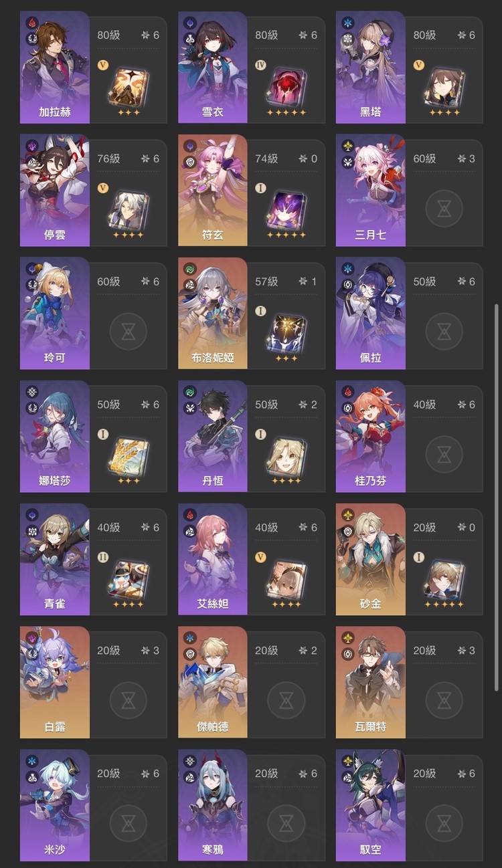Select 艾絲妲's light cone icon

pos(286,577)
